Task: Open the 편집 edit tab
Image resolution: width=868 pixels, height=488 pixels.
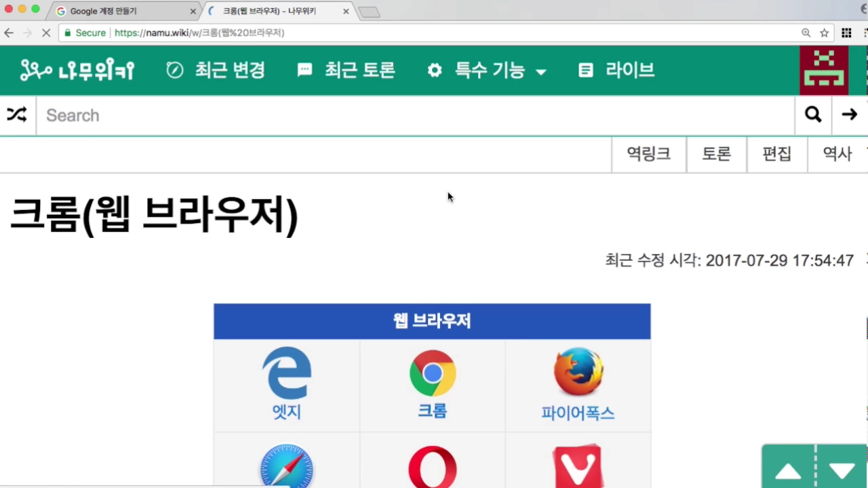Action: coord(776,155)
